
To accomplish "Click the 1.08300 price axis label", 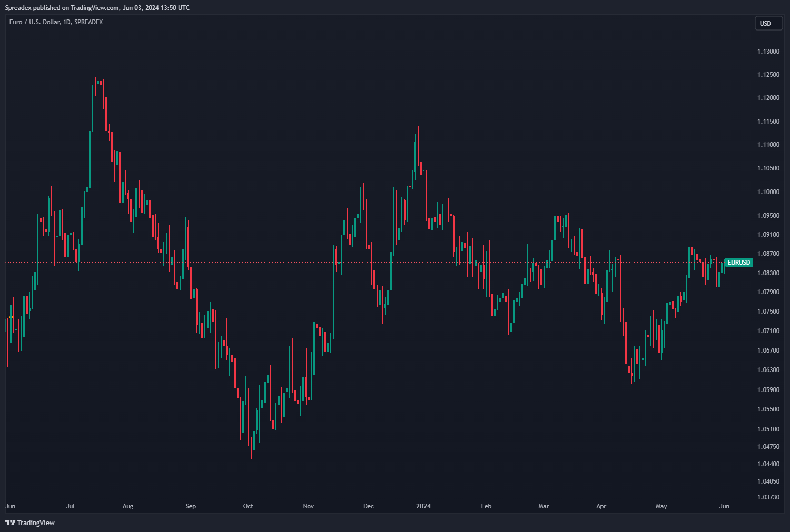I will (768, 273).
